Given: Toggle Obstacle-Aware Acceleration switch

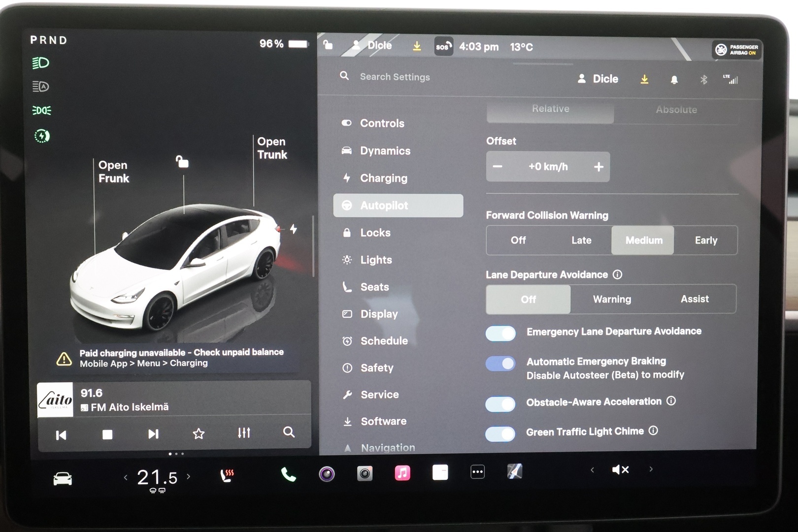Looking at the screenshot, I should [x=500, y=404].
